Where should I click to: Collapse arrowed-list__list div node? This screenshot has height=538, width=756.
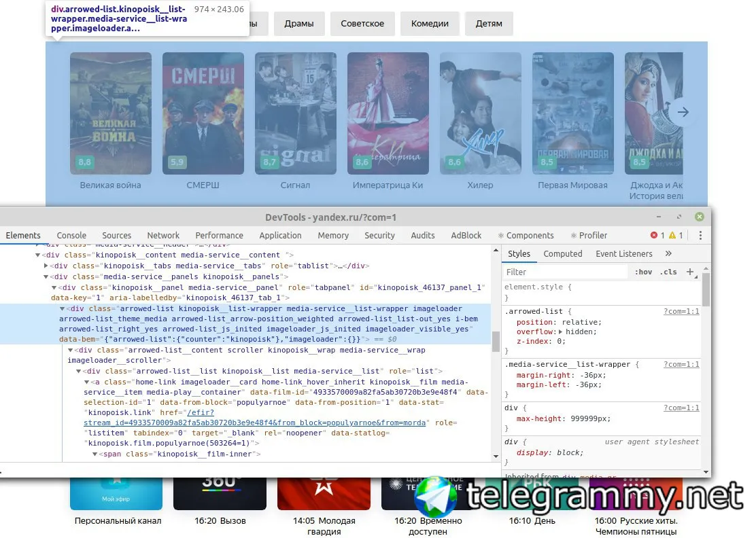79,372
